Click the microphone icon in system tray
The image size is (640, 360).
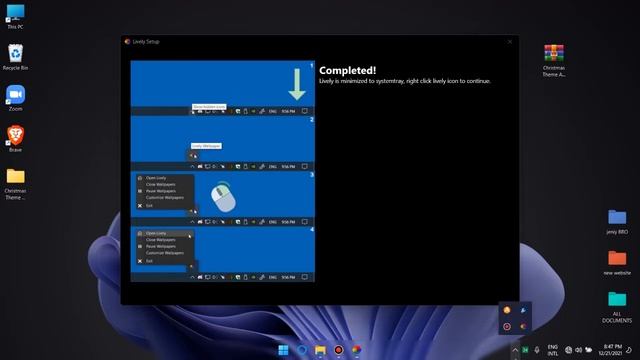pyautogui.click(x=537, y=350)
